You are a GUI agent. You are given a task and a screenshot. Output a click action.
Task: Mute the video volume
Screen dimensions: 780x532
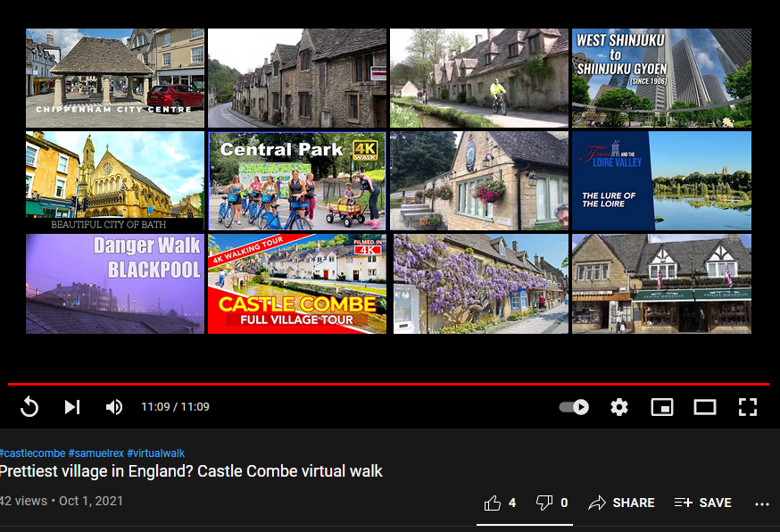114,407
